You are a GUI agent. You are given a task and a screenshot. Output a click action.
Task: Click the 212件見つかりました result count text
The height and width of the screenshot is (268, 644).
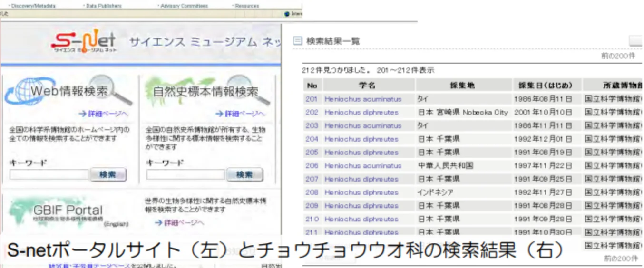(x=336, y=70)
